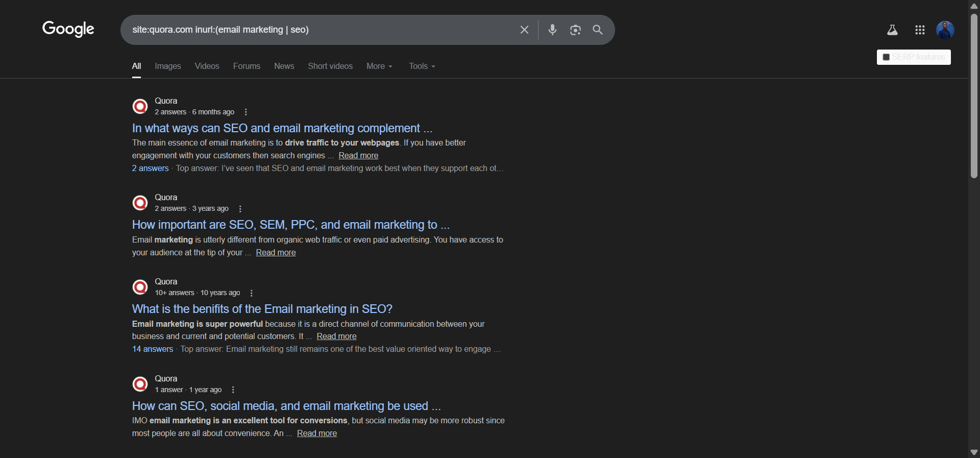Click the scrollbar down arrow
Viewport: 980px width, 458px height.
pos(974,452)
